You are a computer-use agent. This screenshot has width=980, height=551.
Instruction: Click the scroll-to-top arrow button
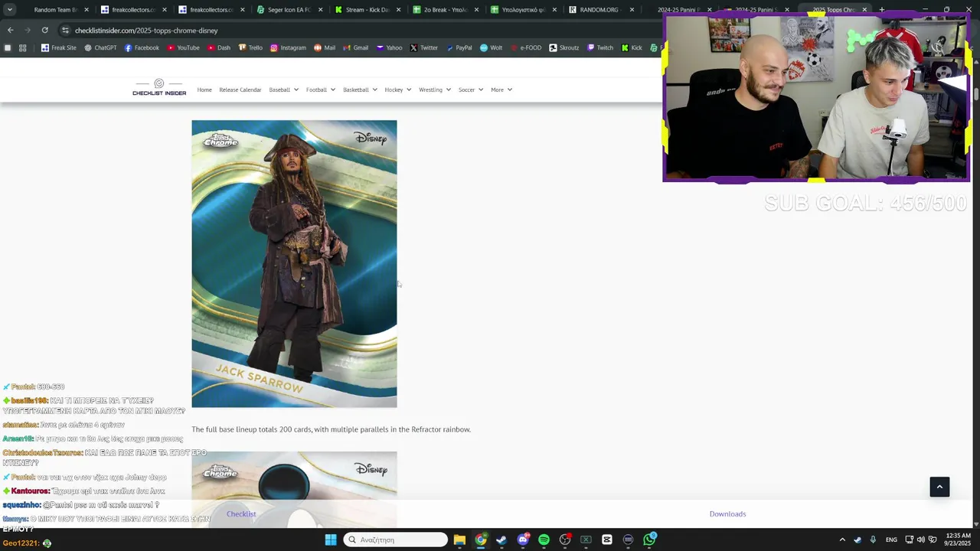[x=939, y=487]
